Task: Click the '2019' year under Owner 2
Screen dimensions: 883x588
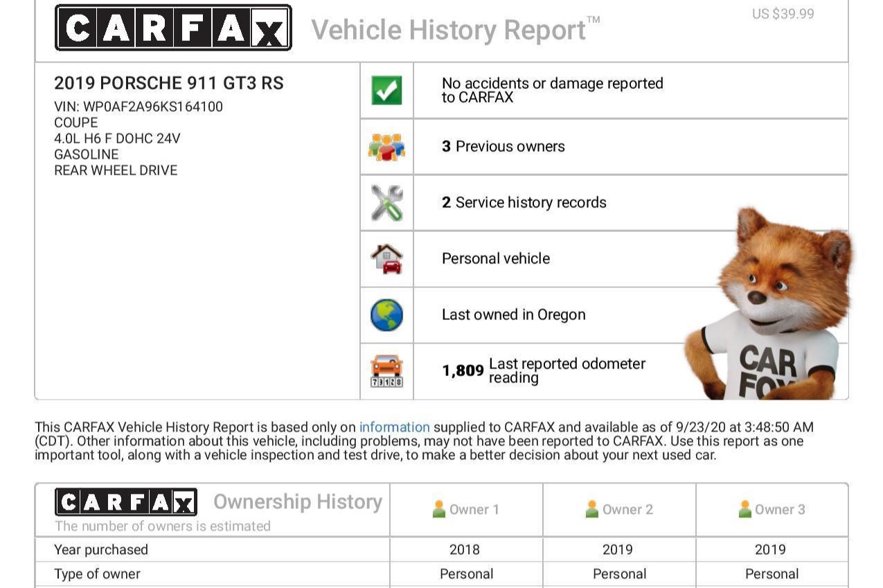Action: coord(618,550)
